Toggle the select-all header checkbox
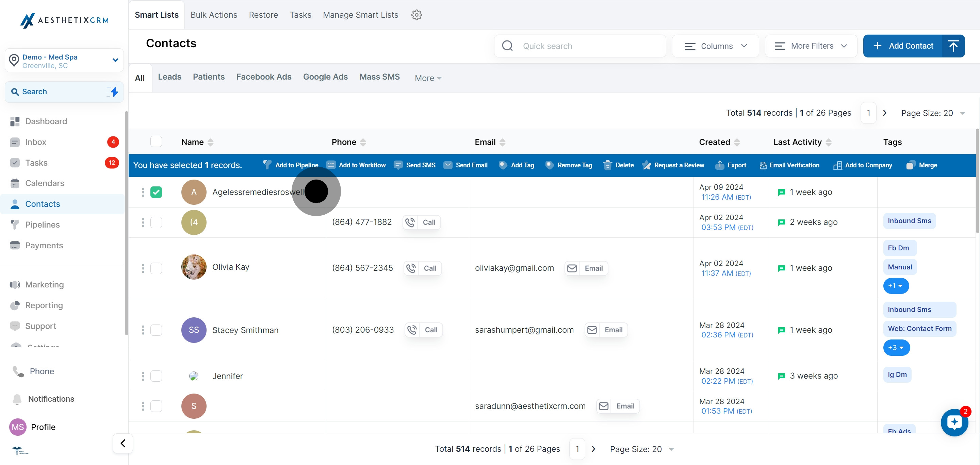Image resolution: width=980 pixels, height=465 pixels. pyautogui.click(x=156, y=142)
